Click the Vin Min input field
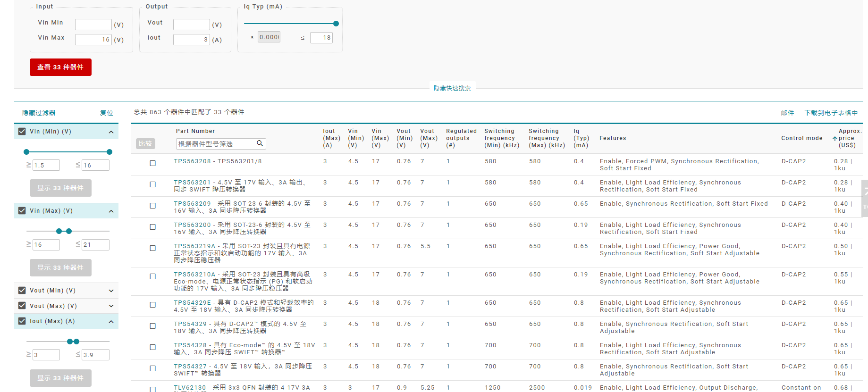Viewport: 868px width, 392px height. (x=93, y=25)
